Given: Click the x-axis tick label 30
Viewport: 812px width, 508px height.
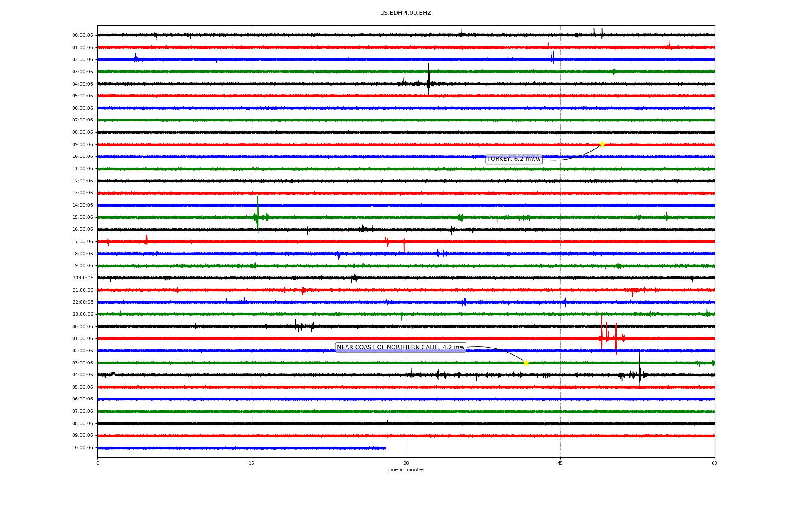Looking at the screenshot, I should [x=406, y=463].
